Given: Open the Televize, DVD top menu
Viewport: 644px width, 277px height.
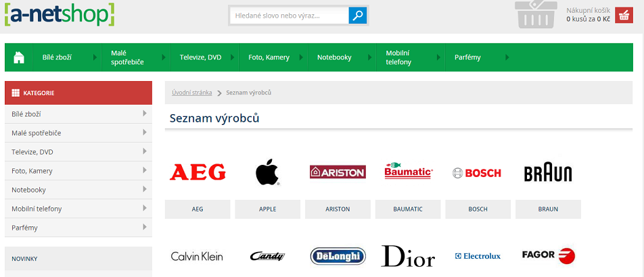Looking at the screenshot, I should click(x=200, y=57).
